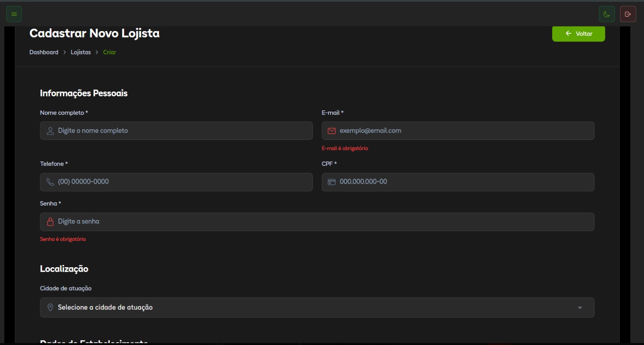Open the hamburger sidebar menu
The height and width of the screenshot is (345, 644).
(x=14, y=14)
